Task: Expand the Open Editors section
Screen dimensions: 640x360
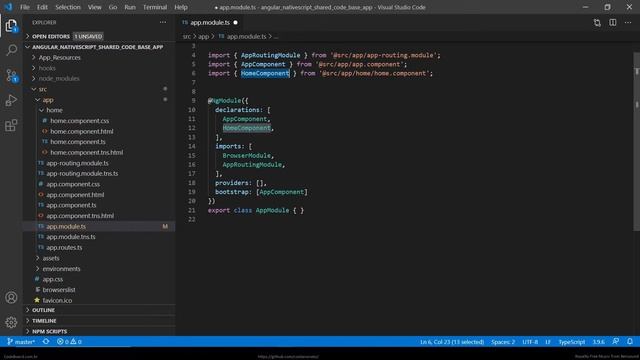Action: pos(99,36)
